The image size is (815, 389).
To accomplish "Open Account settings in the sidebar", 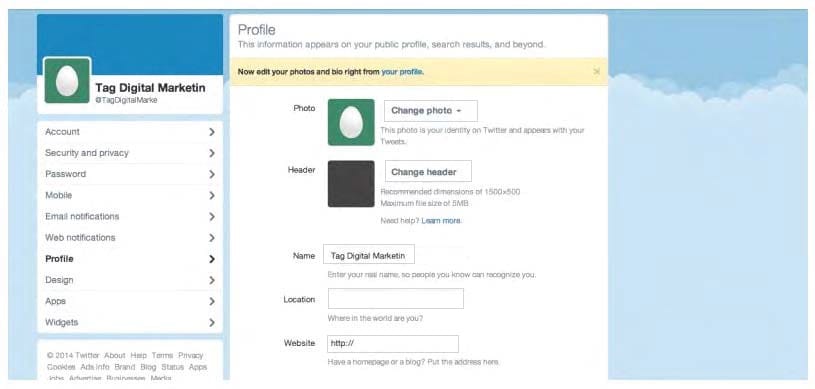I will point(130,132).
